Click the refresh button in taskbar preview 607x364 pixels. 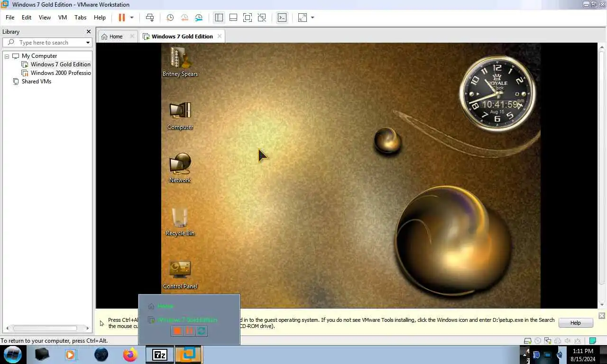point(201,331)
